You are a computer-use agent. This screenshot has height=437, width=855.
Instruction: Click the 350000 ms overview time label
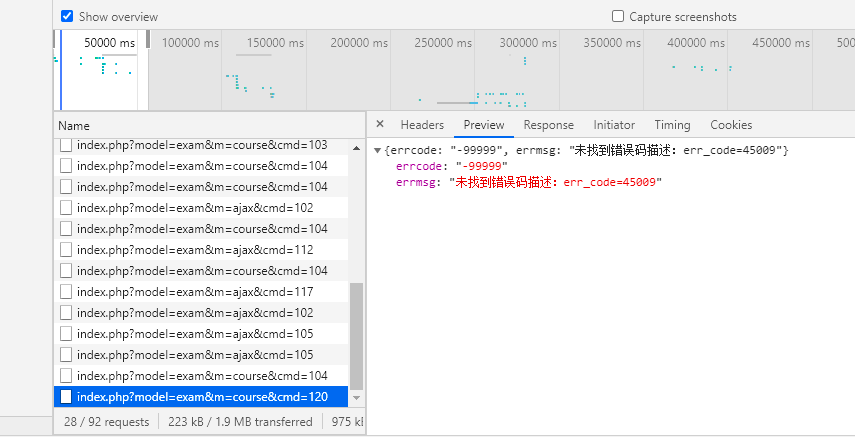point(612,43)
